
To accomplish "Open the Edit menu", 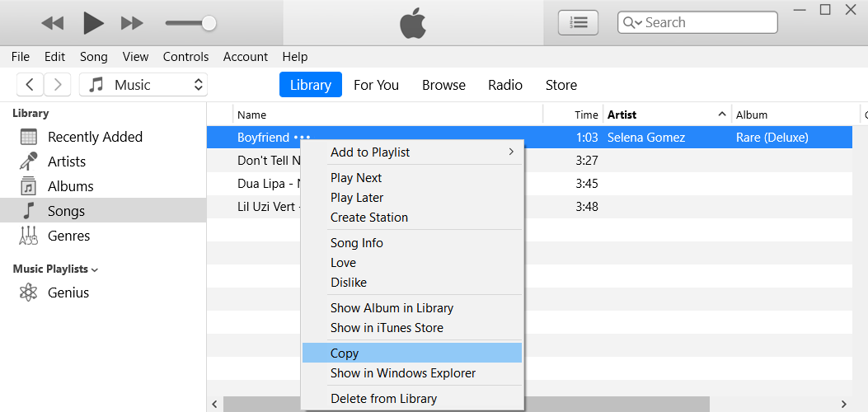I will 54,56.
